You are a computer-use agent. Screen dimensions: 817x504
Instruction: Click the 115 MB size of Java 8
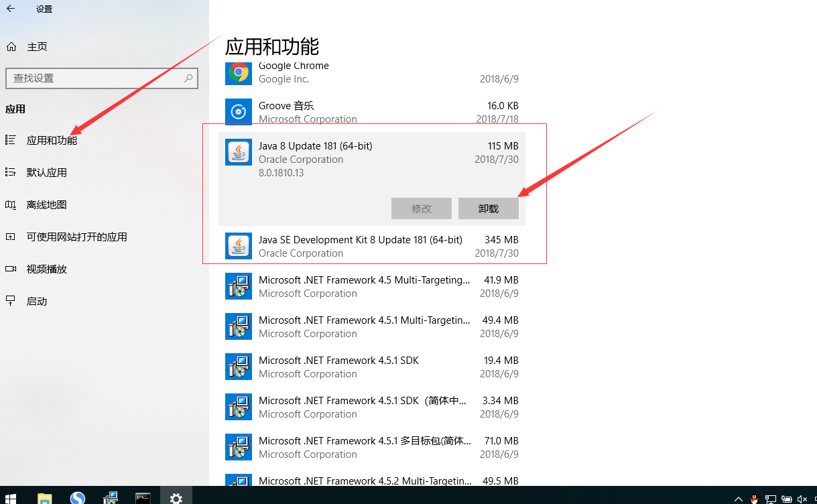(x=503, y=146)
